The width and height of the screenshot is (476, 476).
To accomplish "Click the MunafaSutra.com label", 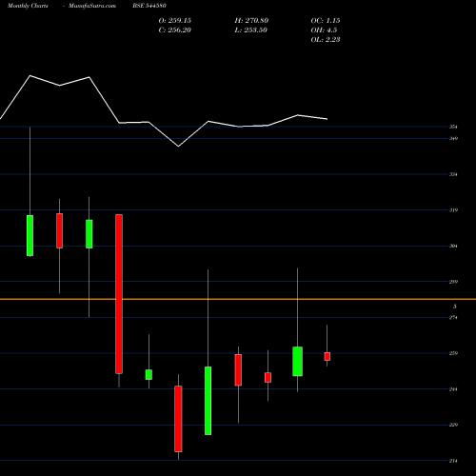I will (92, 6).
